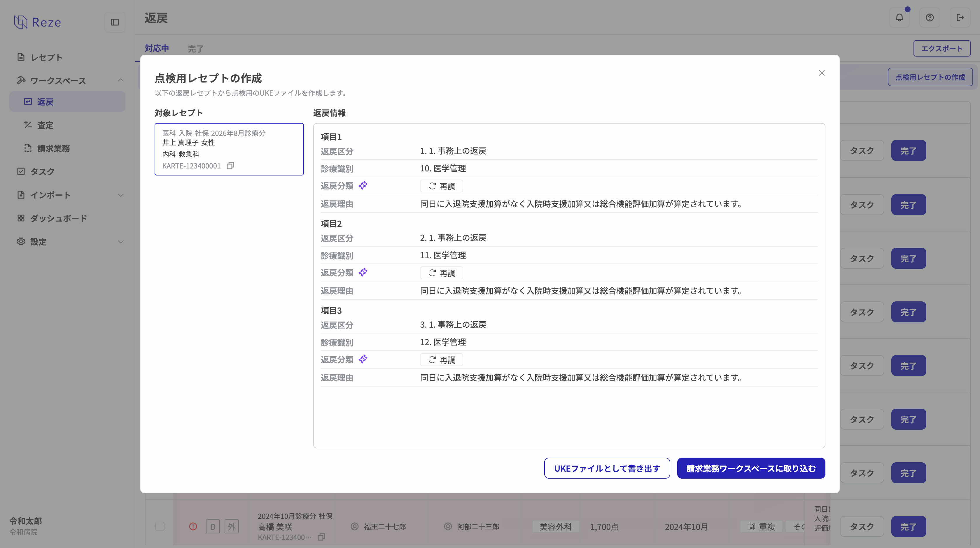Click the 美容外科 department tag
The height and width of the screenshot is (548, 980).
pos(556,527)
